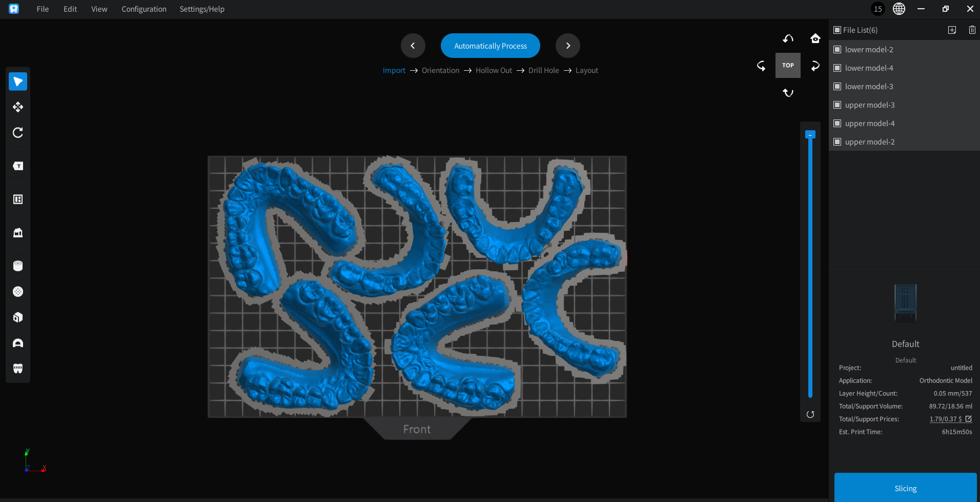The image size is (980, 502).
Task: Click the Hollow Out cylinder icon
Action: pos(18,266)
